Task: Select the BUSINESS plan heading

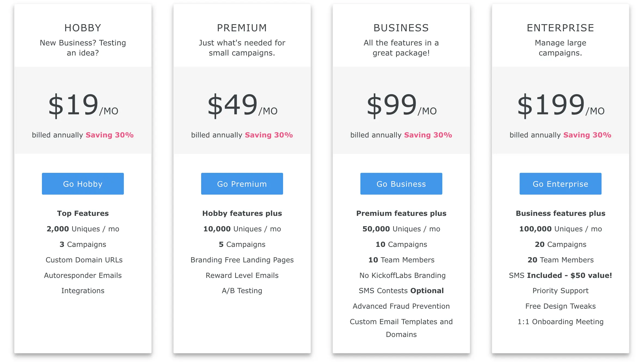Action: pyautogui.click(x=401, y=28)
